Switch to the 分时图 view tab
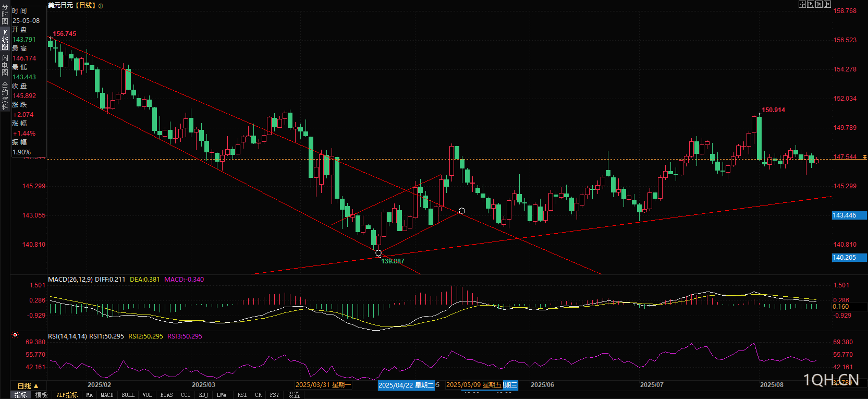The width and height of the screenshot is (868, 399). (5, 15)
